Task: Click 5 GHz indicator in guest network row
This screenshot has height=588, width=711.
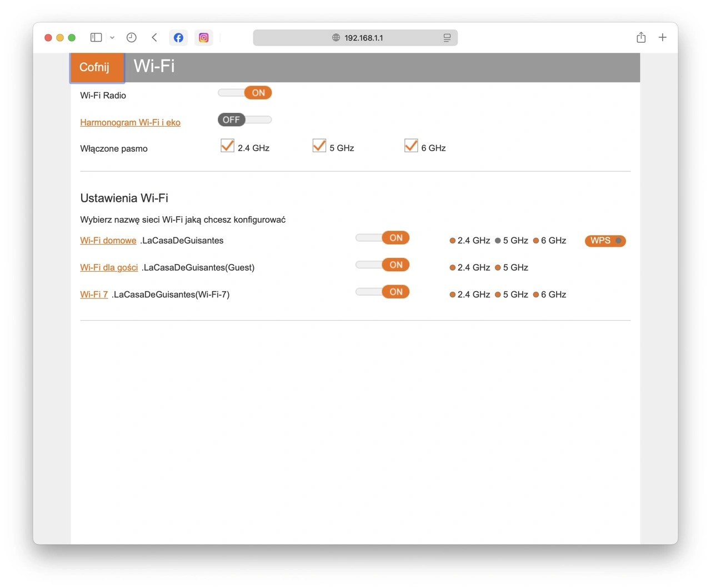Action: pyautogui.click(x=512, y=267)
